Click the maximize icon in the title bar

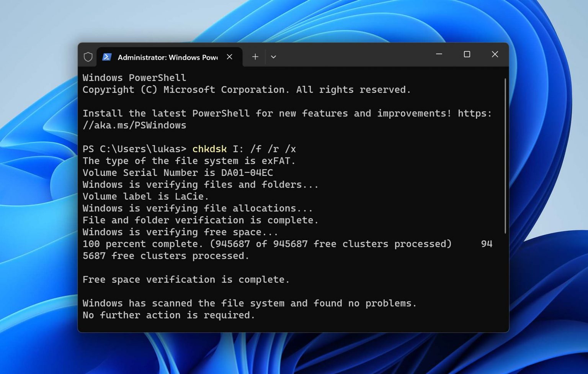coord(467,54)
